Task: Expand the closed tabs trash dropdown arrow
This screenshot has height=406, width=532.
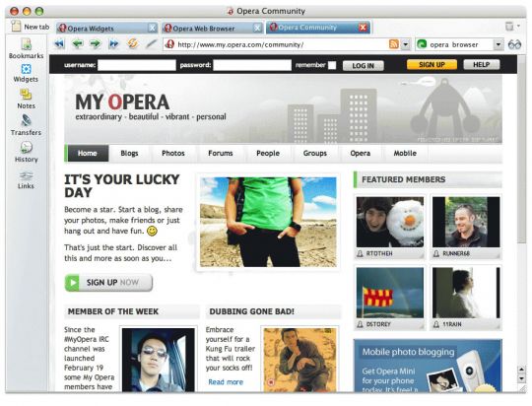Action: (x=518, y=27)
